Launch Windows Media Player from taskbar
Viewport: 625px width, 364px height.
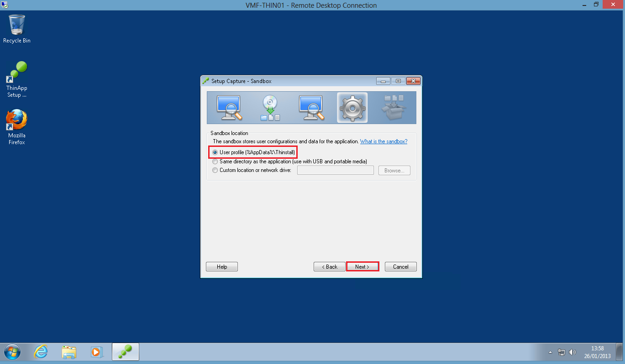(x=97, y=352)
